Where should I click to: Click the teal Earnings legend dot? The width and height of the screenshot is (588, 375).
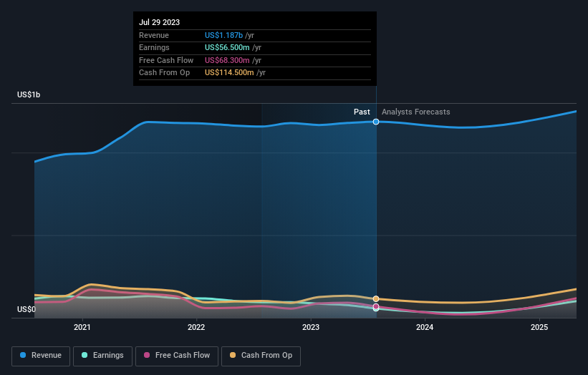coord(85,355)
